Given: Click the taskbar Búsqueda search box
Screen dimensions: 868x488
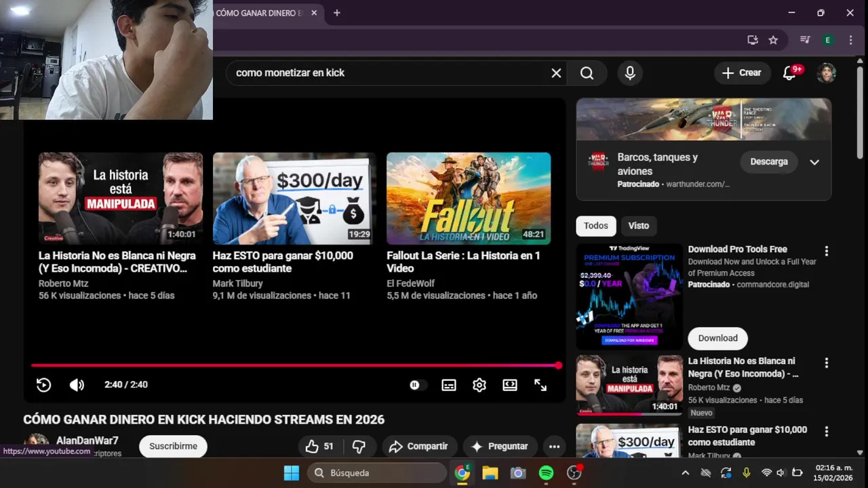Looking at the screenshot, I should point(377,473).
